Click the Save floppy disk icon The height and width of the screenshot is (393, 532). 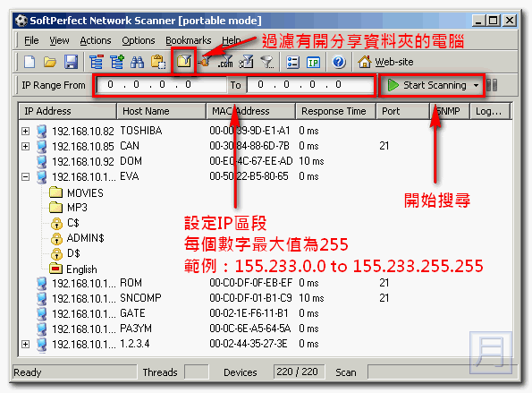[x=71, y=62]
